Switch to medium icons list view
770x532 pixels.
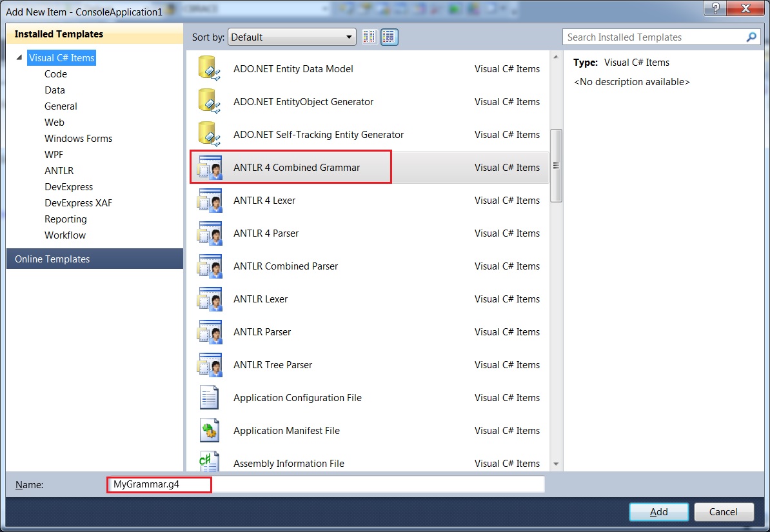pos(389,37)
